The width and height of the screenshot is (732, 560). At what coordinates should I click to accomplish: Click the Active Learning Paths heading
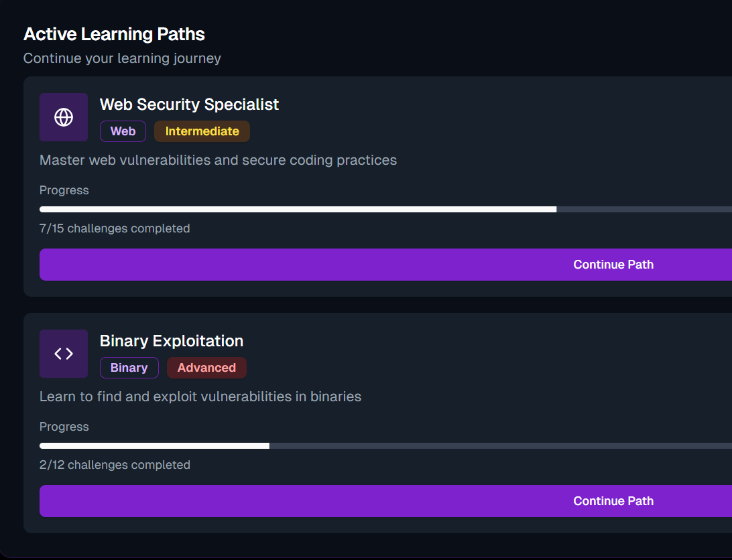tap(114, 34)
